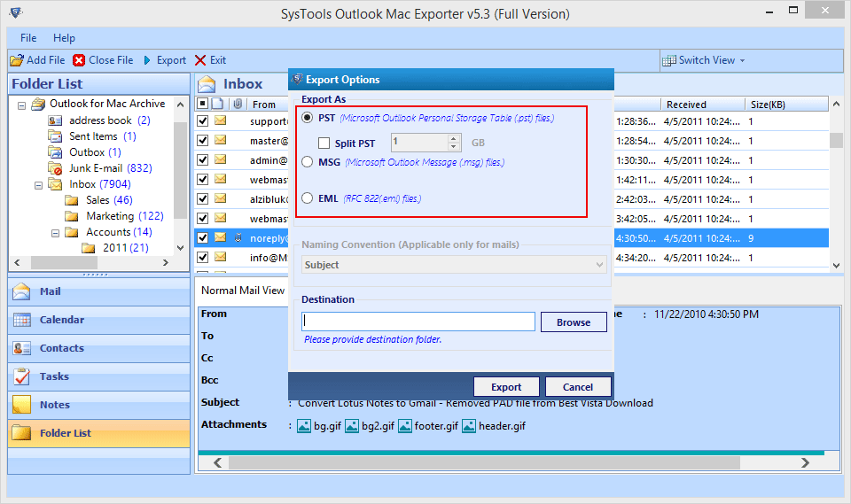The height and width of the screenshot is (504, 851).
Task: Uncheck the admin@ mail row checkbox
Action: coord(202,159)
